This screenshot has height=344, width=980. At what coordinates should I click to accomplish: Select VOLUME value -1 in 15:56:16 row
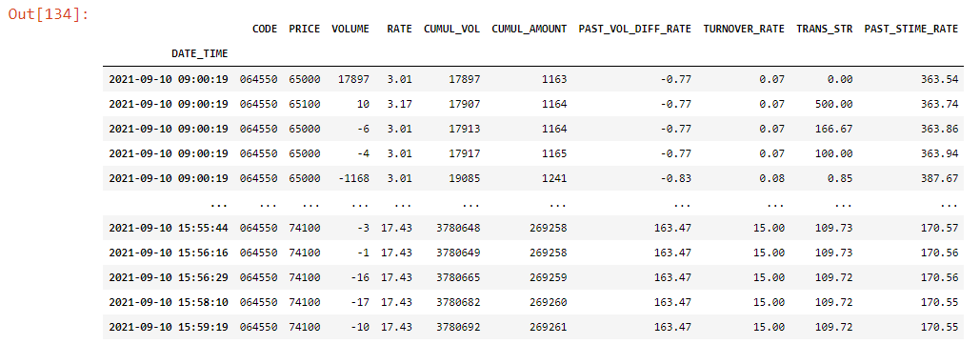[363, 253]
